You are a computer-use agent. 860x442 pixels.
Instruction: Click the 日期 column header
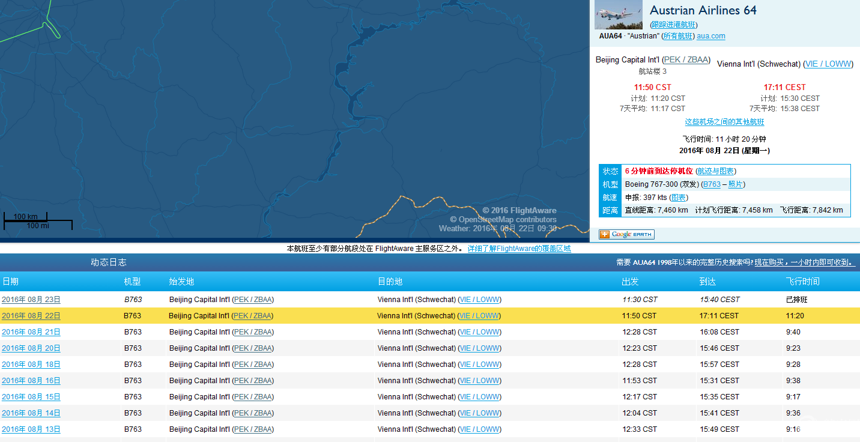point(10,281)
